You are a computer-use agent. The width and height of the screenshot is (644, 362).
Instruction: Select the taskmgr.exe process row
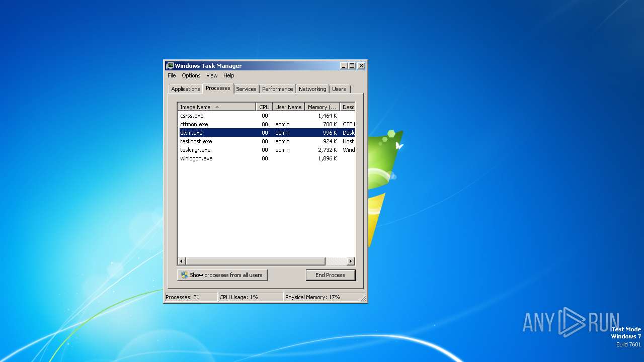267,150
